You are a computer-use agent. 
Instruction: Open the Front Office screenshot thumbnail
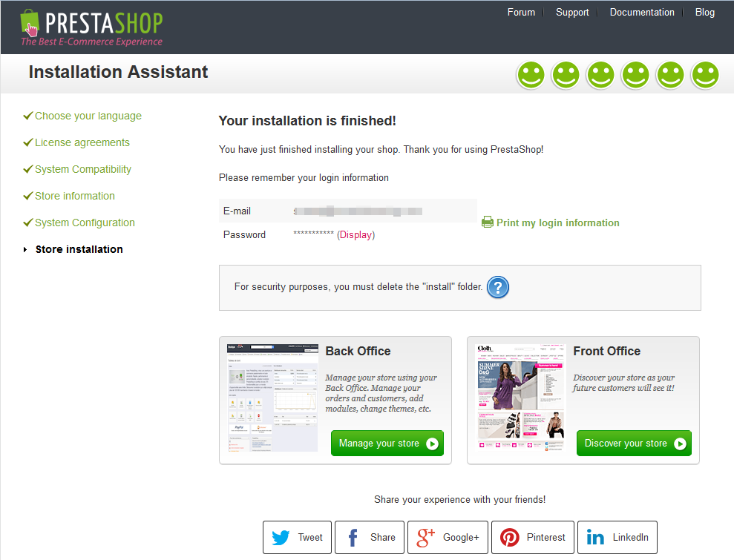click(x=520, y=398)
